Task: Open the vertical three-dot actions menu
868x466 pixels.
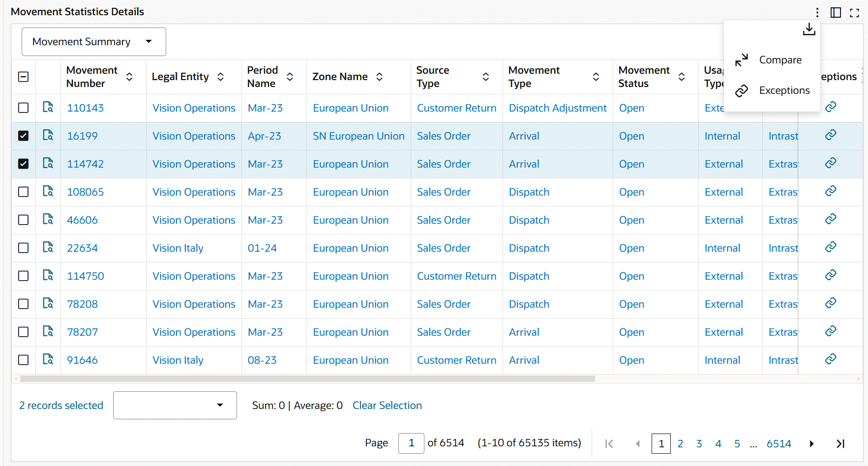Action: pos(817,12)
